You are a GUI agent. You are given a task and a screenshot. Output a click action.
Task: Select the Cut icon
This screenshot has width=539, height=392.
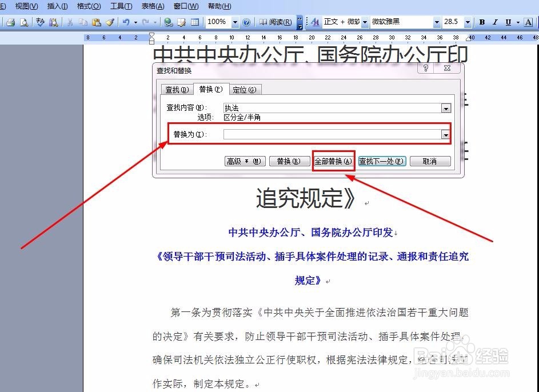click(x=70, y=23)
